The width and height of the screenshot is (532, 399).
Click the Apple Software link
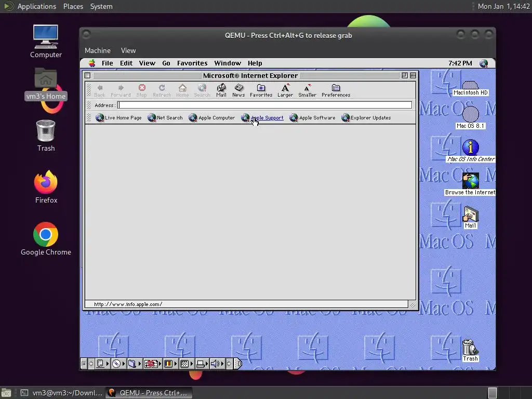tap(312, 118)
